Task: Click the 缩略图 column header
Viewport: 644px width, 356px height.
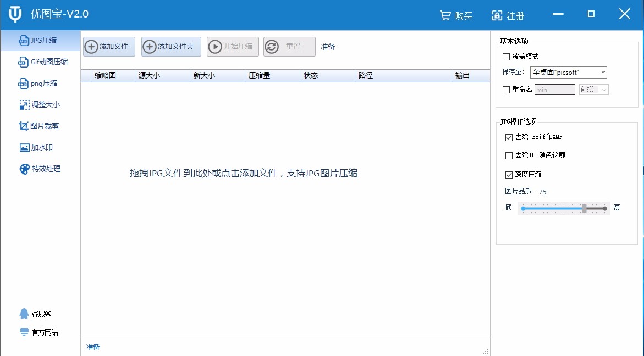Action: pos(114,75)
